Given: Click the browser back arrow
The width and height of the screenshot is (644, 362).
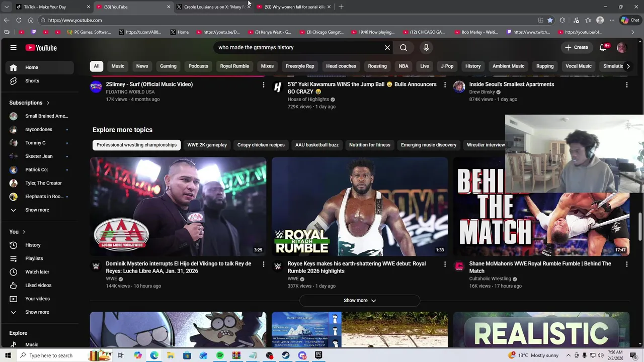Looking at the screenshot, I should tap(7, 20).
